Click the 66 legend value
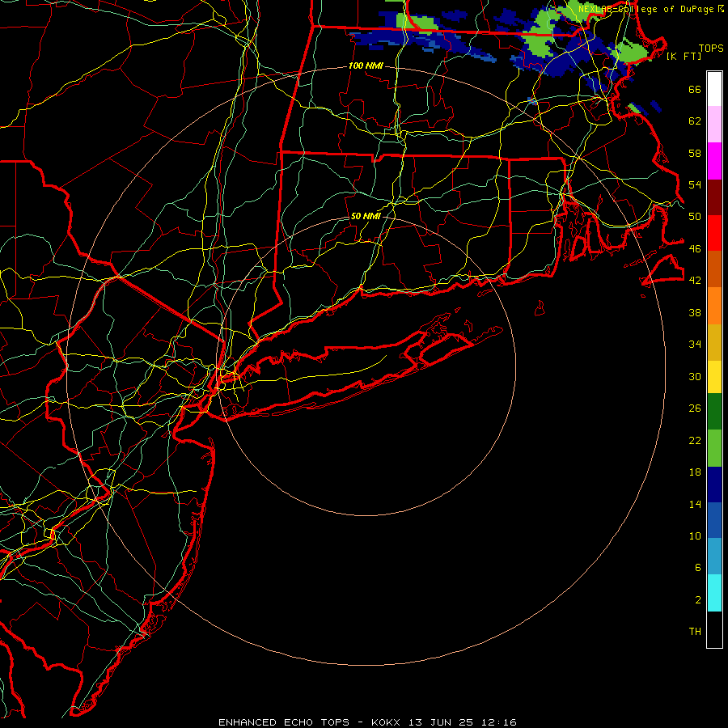 pyautogui.click(x=695, y=89)
